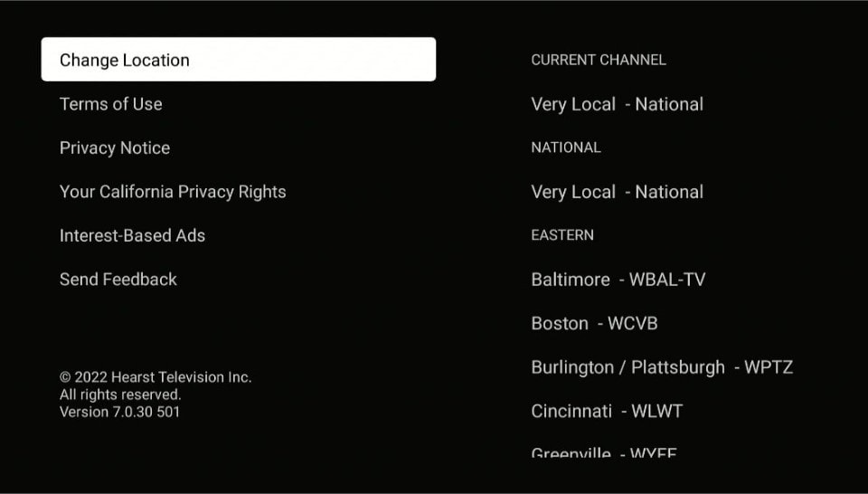Open the Privacy Notice entry
Viewport: 868px width, 494px height.
115,147
